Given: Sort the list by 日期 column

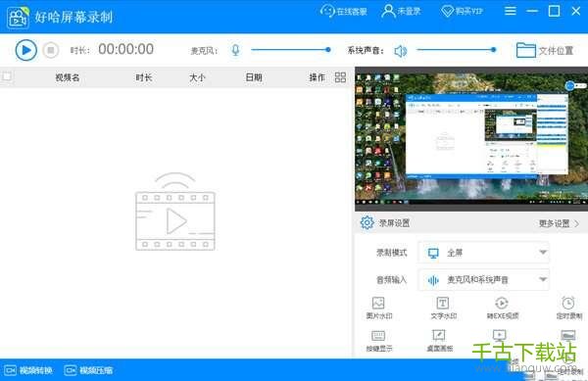Looking at the screenshot, I should point(254,77).
